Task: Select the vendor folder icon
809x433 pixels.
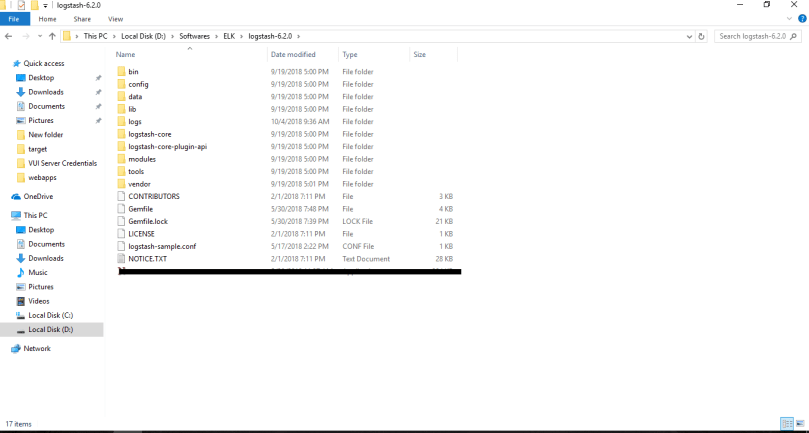Action: tap(121, 184)
